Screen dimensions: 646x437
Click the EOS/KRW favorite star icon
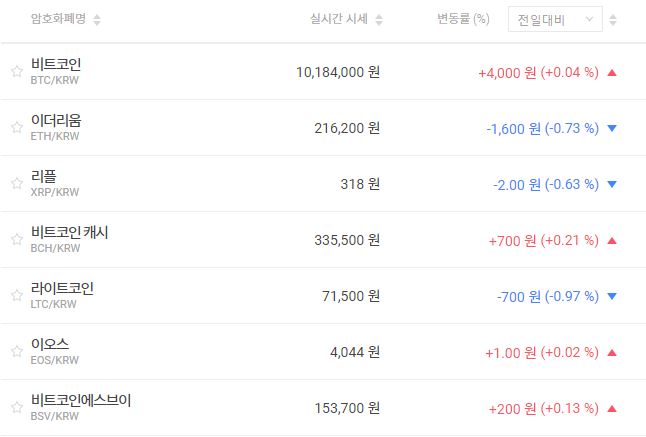coord(16,352)
